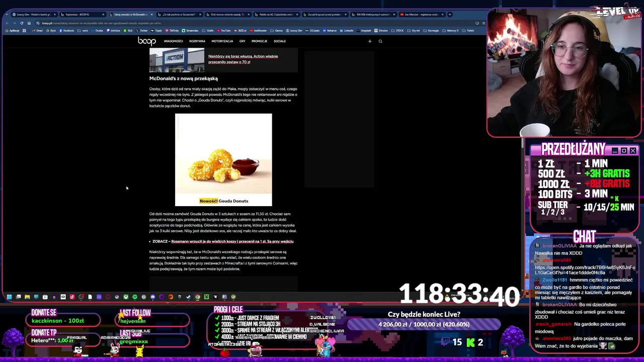644x362 pixels.
Task: Expand the tab search dropdown arrow
Action: 7,15
